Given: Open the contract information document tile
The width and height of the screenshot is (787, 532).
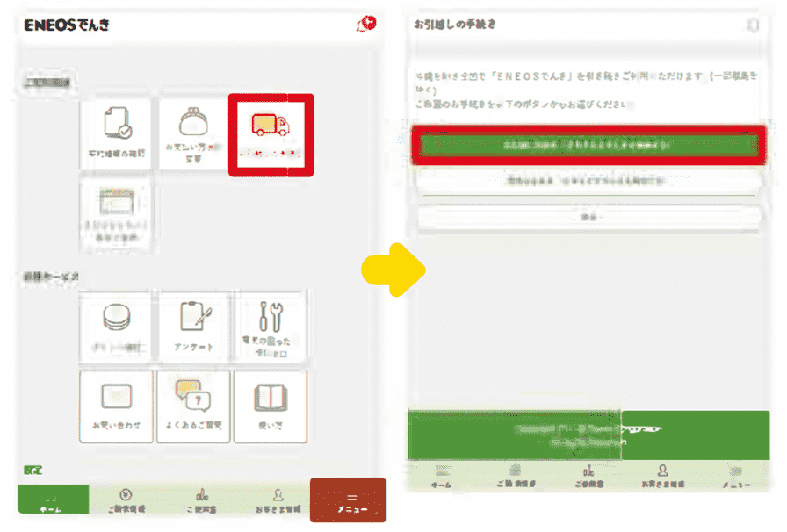Looking at the screenshot, I should point(117,135).
